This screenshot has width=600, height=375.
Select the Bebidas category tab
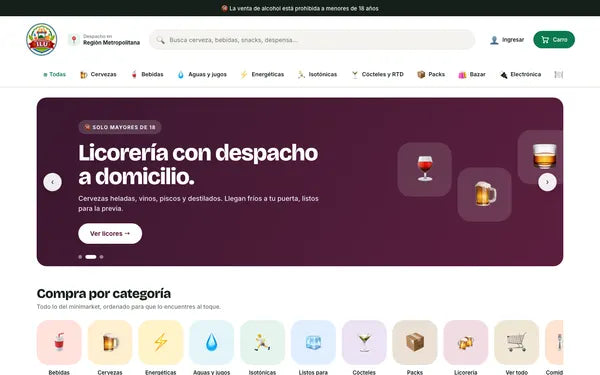(x=147, y=74)
